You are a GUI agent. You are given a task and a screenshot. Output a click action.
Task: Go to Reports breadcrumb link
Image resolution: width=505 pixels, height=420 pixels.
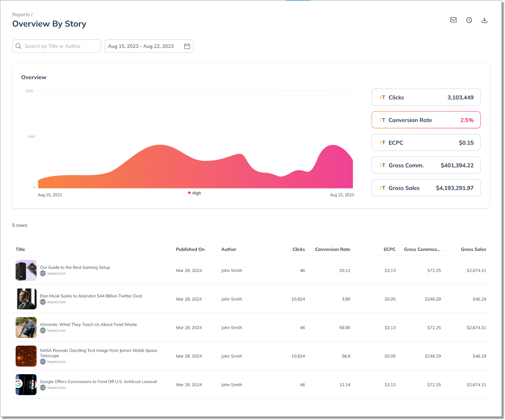click(x=21, y=15)
